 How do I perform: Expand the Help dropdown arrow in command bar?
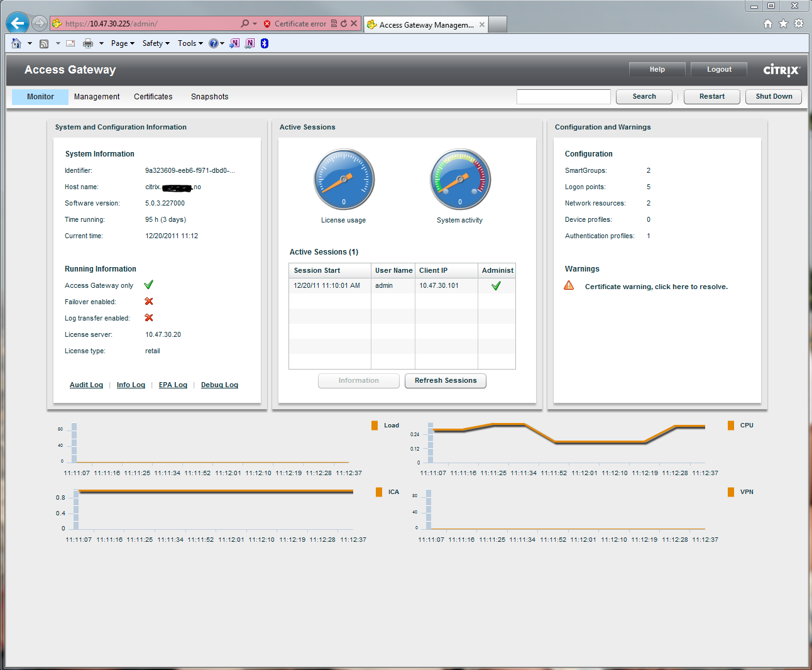click(x=222, y=43)
